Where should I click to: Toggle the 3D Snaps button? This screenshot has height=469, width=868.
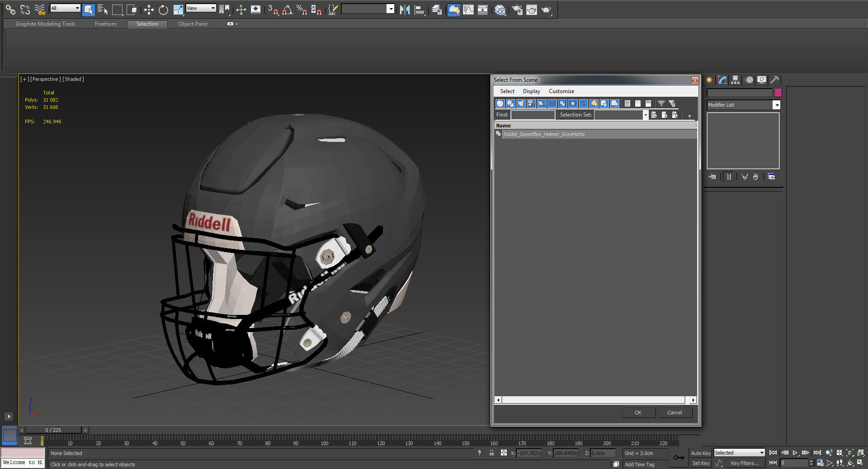[x=273, y=9]
